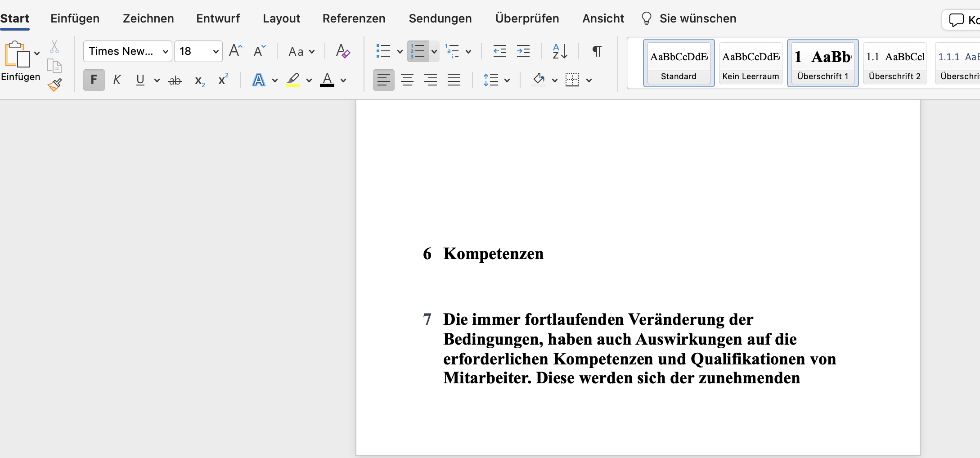Viewport: 980px width, 458px height.
Task: Apply italic formatting with the K icon
Action: coord(117,80)
